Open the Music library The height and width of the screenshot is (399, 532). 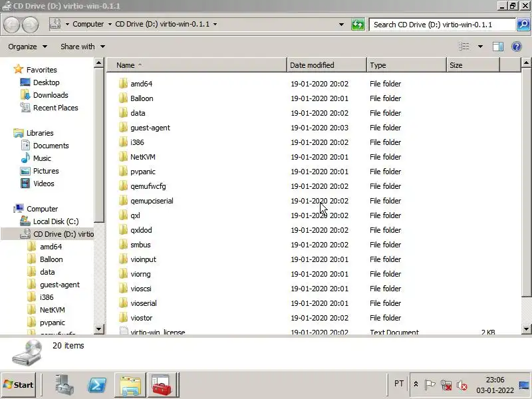[42, 158]
